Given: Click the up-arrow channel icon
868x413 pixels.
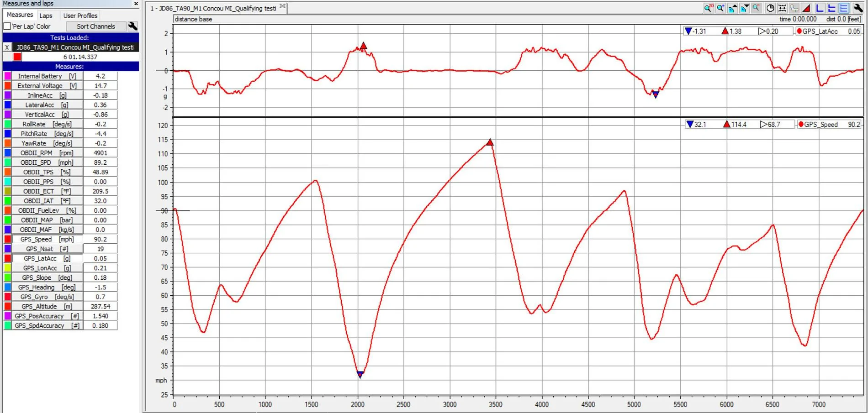Looking at the screenshot, I should click(x=733, y=8).
